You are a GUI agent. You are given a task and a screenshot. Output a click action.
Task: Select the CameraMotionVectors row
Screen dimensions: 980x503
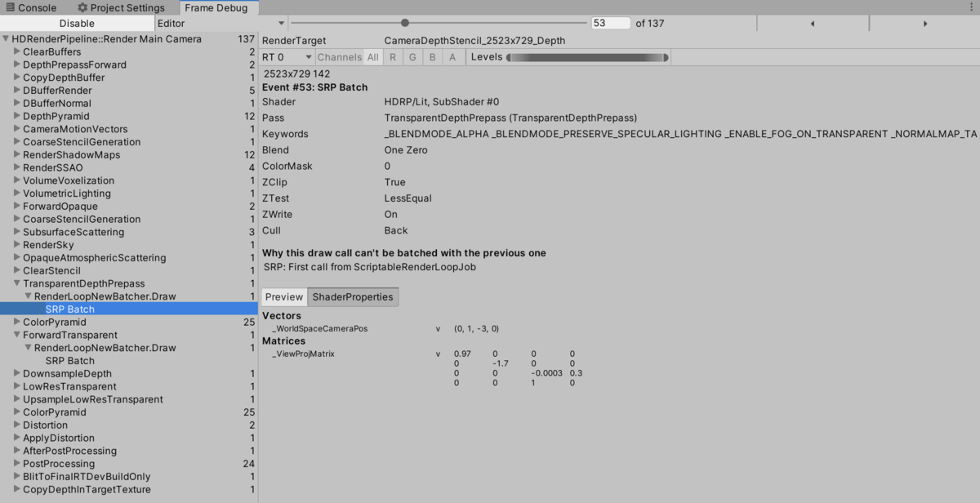pos(129,129)
